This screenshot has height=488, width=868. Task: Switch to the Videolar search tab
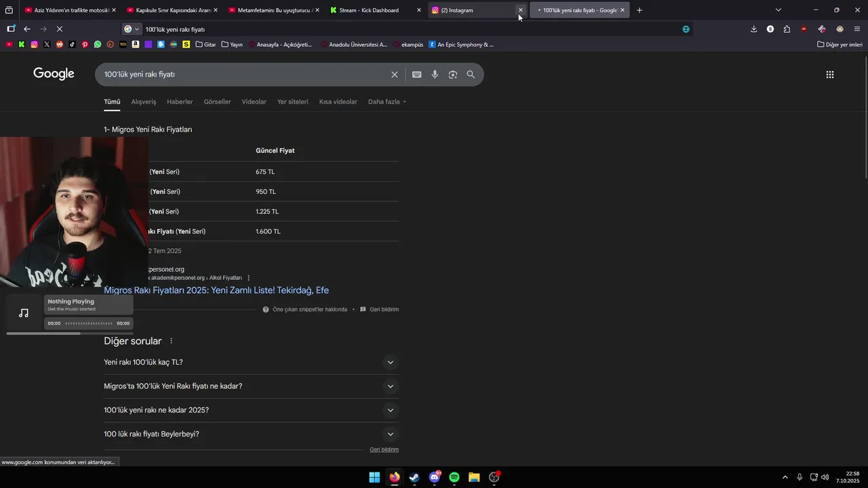click(254, 102)
